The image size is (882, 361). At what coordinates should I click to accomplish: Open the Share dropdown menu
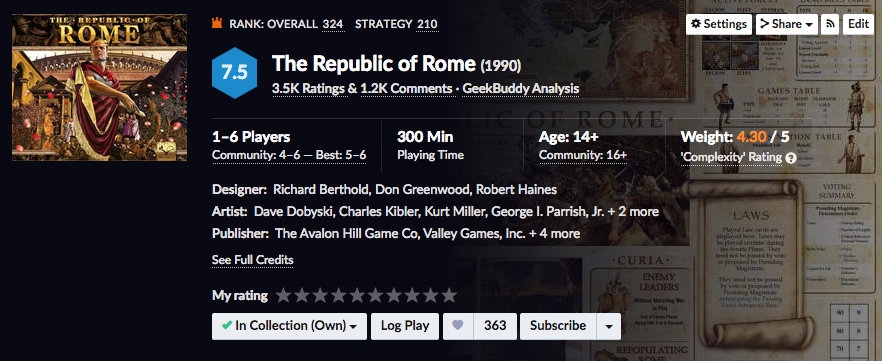tap(786, 24)
